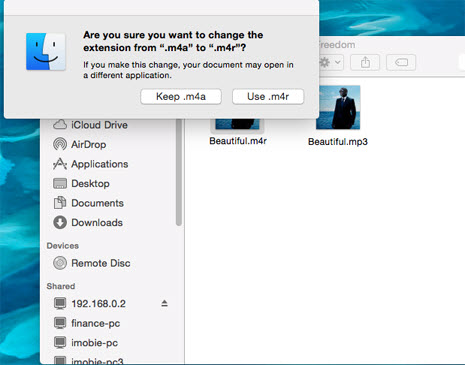Image resolution: width=465 pixels, height=365 pixels.
Task: Select the Applications sidebar icon
Action: pyautogui.click(x=60, y=164)
